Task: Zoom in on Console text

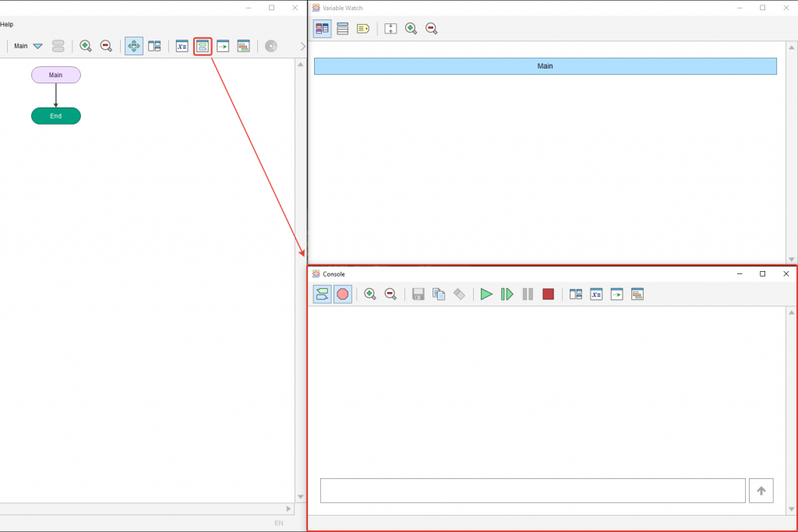Action: point(370,294)
